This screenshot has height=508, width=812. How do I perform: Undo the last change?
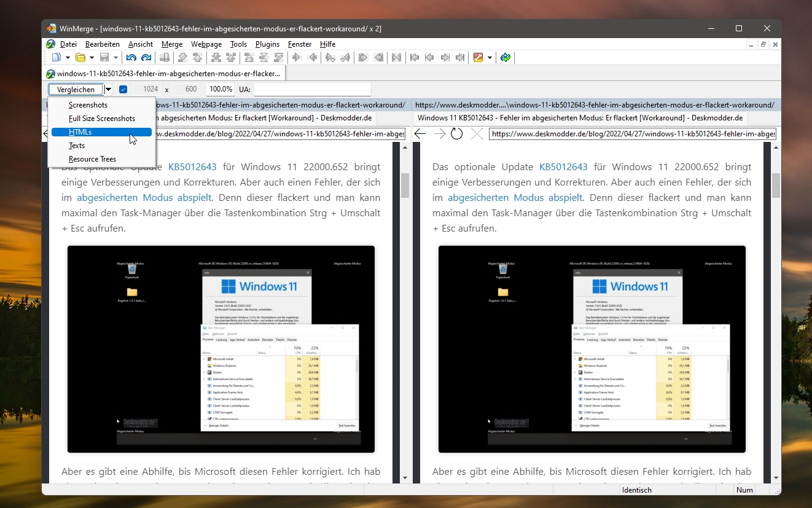pos(131,58)
